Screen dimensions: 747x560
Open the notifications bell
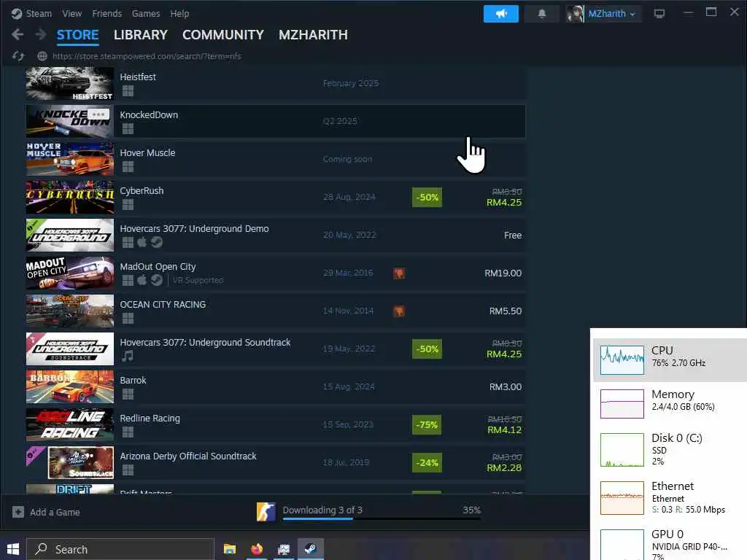pyautogui.click(x=542, y=14)
